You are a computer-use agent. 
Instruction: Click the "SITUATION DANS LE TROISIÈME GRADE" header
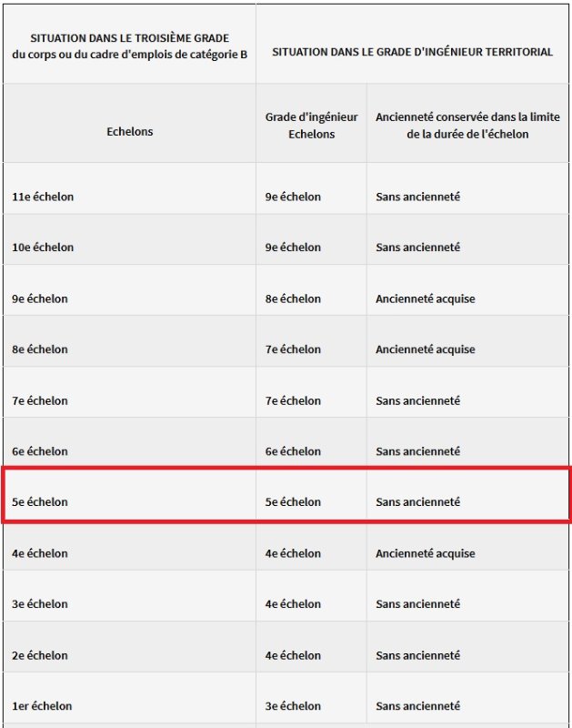pos(129,38)
